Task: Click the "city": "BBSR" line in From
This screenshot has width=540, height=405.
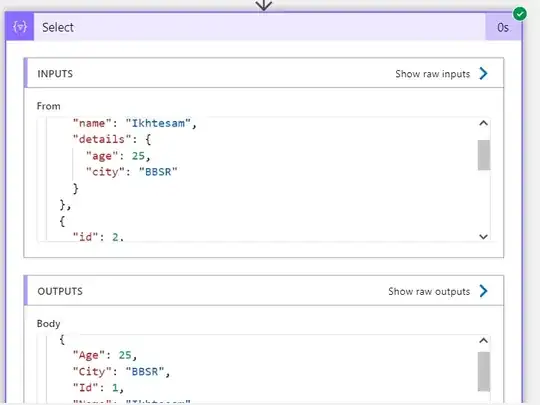Action: (x=132, y=172)
